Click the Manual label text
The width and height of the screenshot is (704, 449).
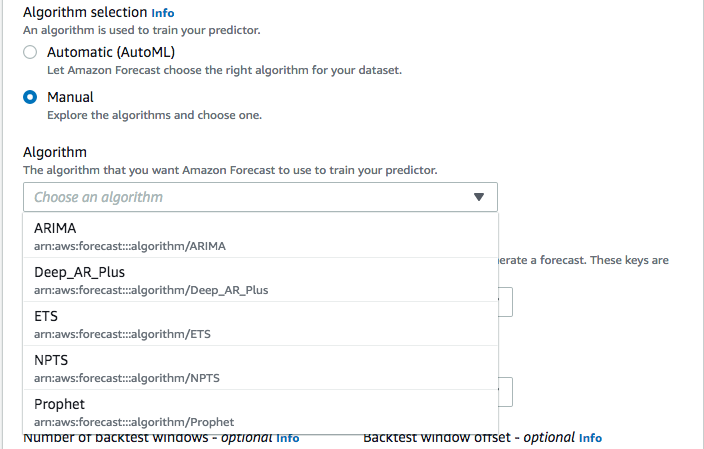tap(70, 97)
